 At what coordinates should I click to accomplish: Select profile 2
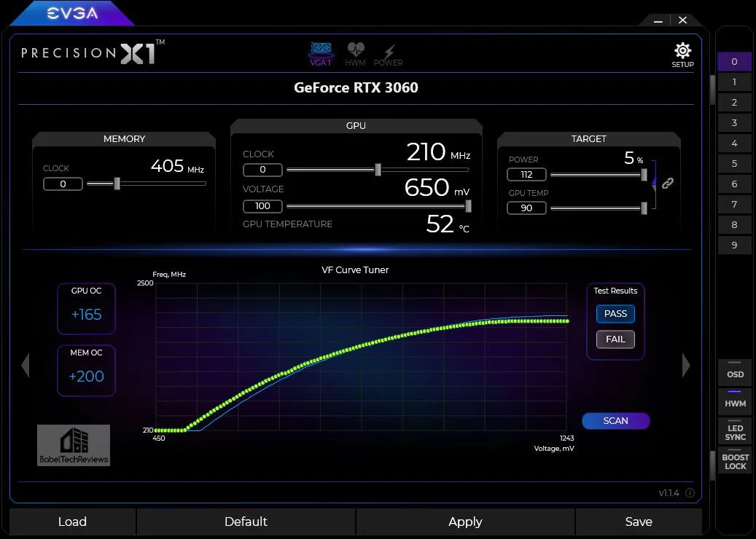[x=734, y=102]
